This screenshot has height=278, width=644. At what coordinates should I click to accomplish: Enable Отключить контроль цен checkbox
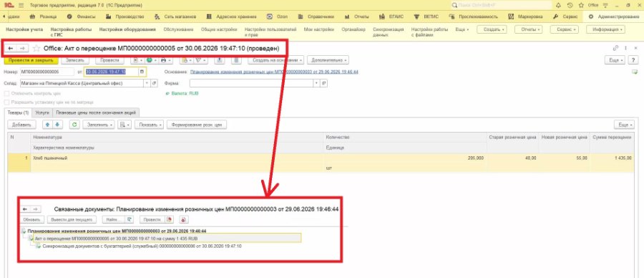[6, 94]
